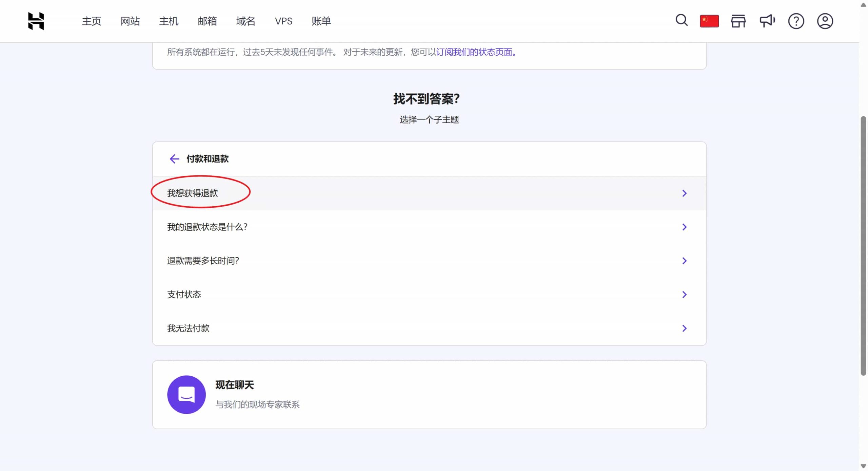868x471 pixels.
Task: Click the megaphone announcements icon
Action: [767, 21]
